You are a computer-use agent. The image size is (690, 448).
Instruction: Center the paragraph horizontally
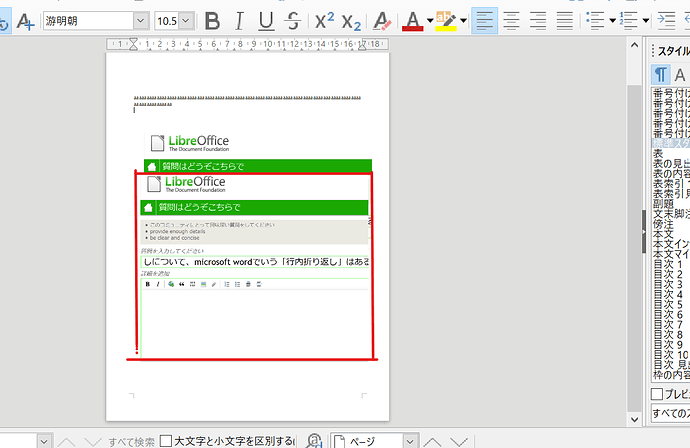click(511, 21)
